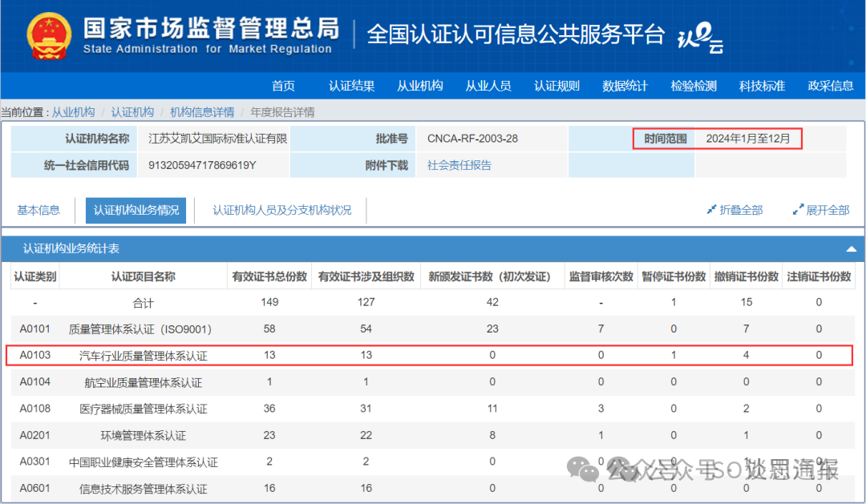
Task: Click the A0601 category code
Action: pyautogui.click(x=34, y=488)
